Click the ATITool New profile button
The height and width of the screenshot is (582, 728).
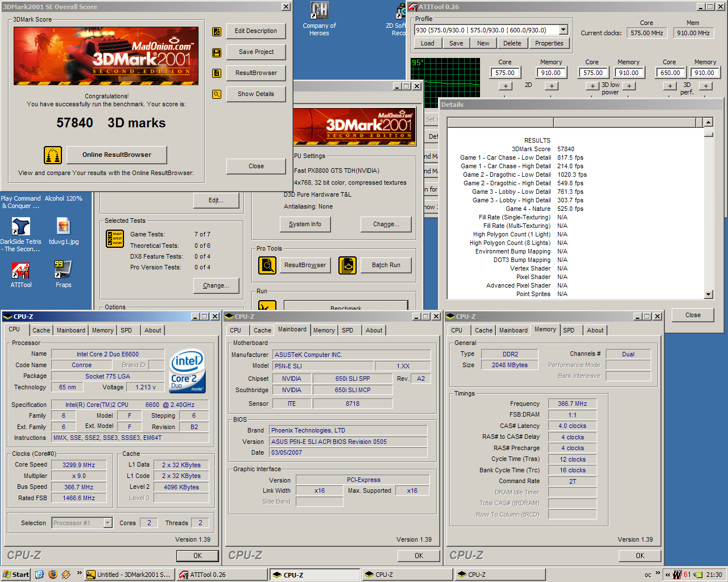pos(483,43)
